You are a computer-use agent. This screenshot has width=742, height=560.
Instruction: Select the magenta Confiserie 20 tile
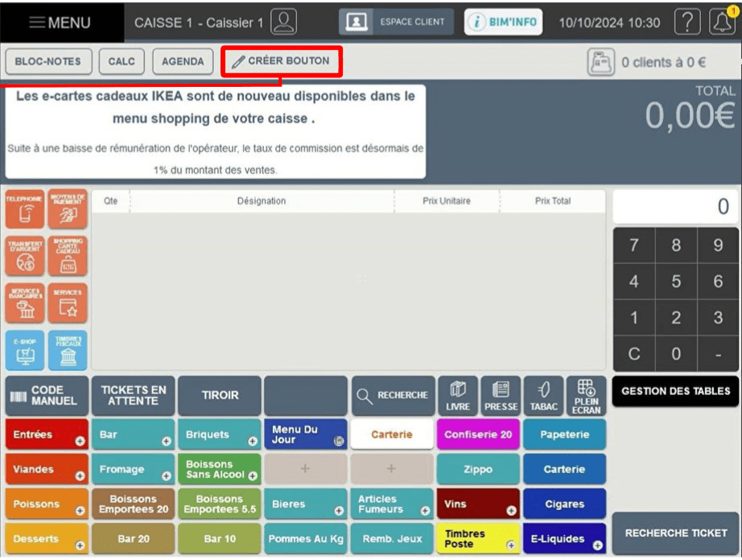478,434
